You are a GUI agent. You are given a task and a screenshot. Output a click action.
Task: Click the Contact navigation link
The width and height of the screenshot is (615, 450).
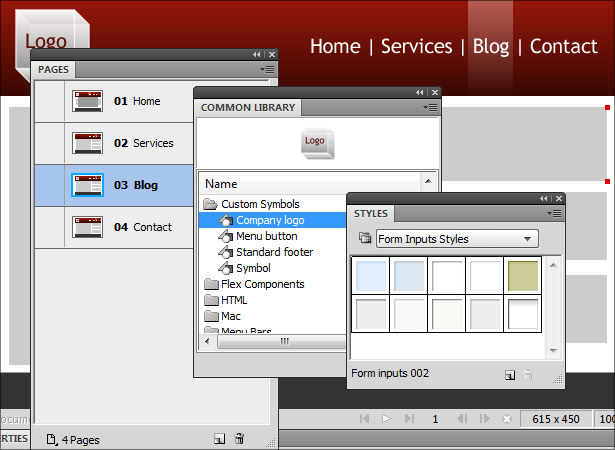[564, 46]
